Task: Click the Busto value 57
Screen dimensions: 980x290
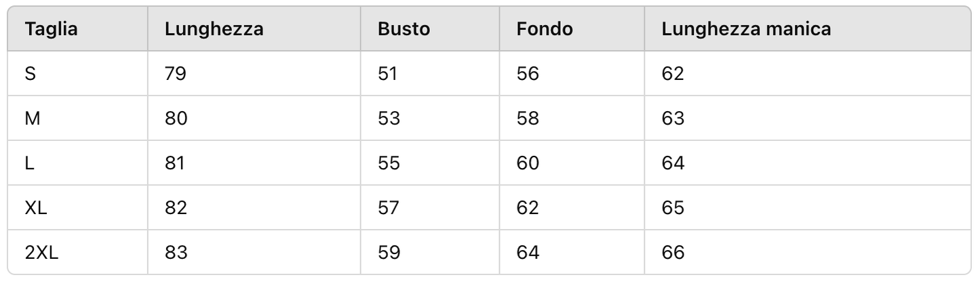Action: point(389,208)
